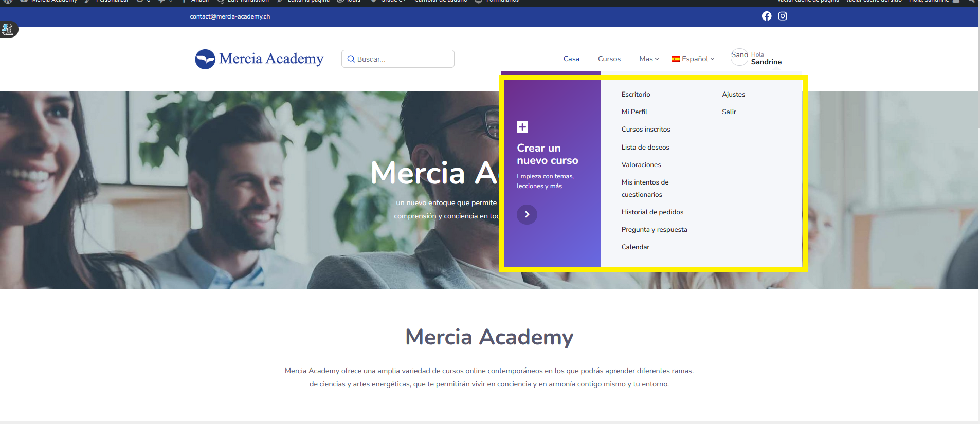Click the Sandrine user avatar
980x424 pixels.
pyautogui.click(x=739, y=57)
